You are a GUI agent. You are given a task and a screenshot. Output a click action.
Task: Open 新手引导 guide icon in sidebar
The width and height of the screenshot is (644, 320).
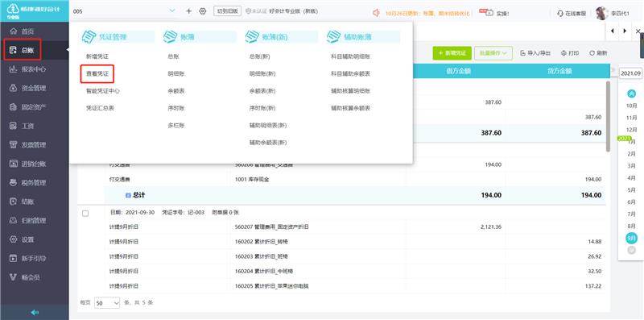pos(13,258)
